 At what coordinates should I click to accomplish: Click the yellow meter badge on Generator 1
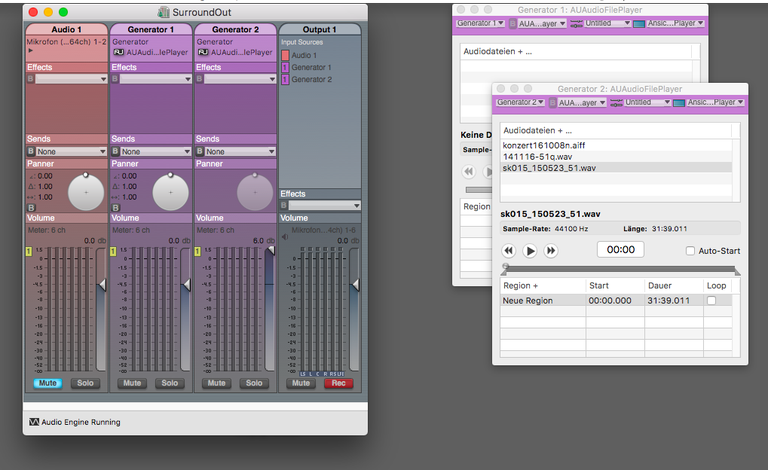pyautogui.click(x=113, y=251)
